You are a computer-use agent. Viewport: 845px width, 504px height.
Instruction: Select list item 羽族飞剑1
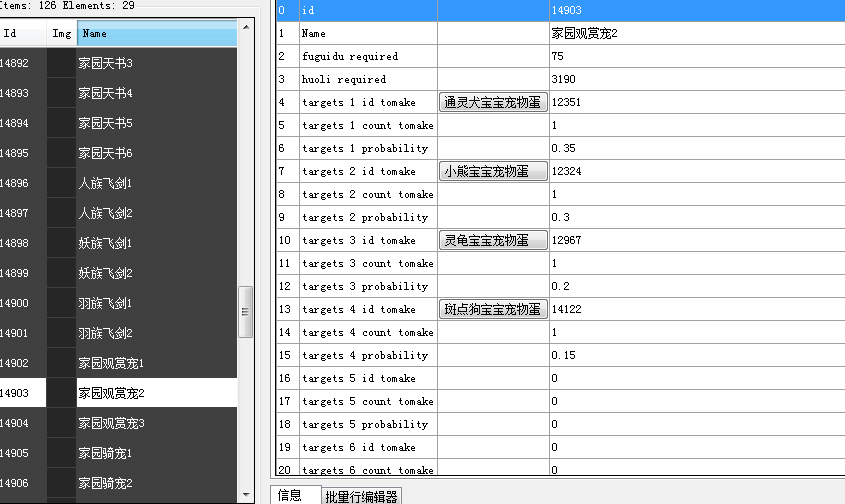[x=157, y=303]
